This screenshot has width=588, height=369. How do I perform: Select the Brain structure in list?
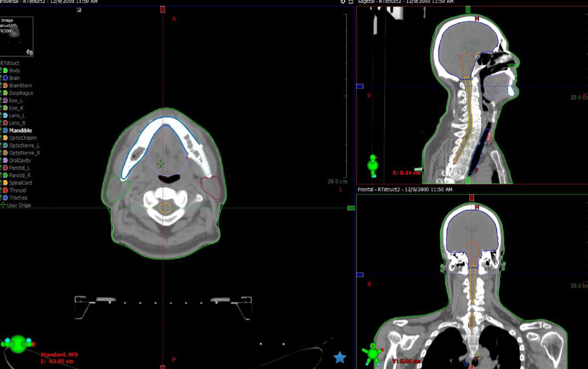point(14,78)
